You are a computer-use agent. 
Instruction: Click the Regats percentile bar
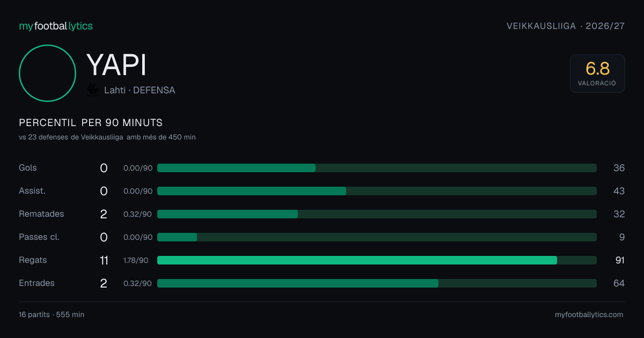click(x=377, y=260)
